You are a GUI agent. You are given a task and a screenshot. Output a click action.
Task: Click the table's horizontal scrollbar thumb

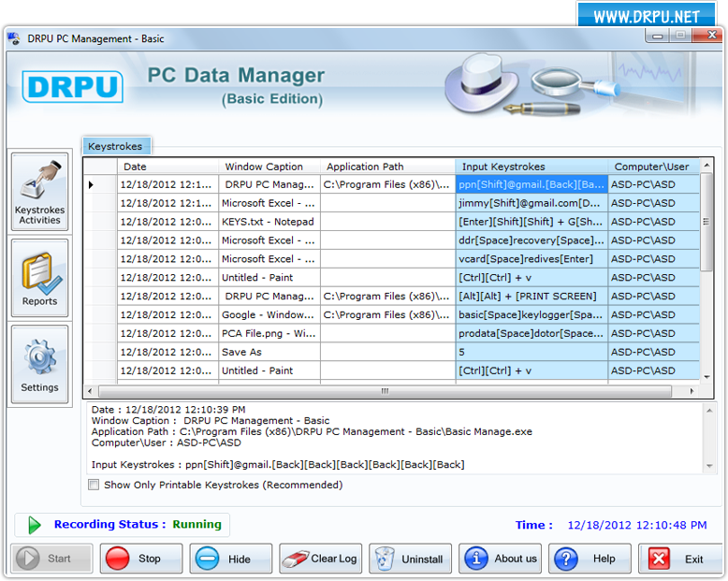tap(385, 391)
